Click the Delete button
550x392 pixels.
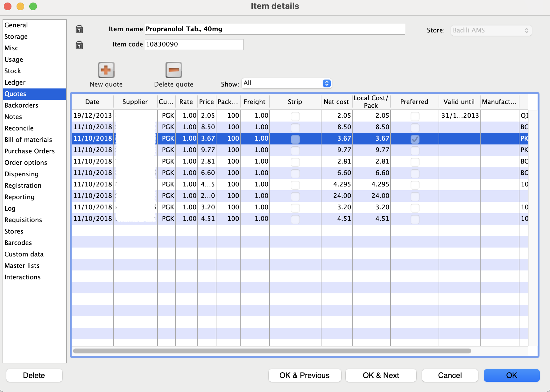click(x=34, y=375)
